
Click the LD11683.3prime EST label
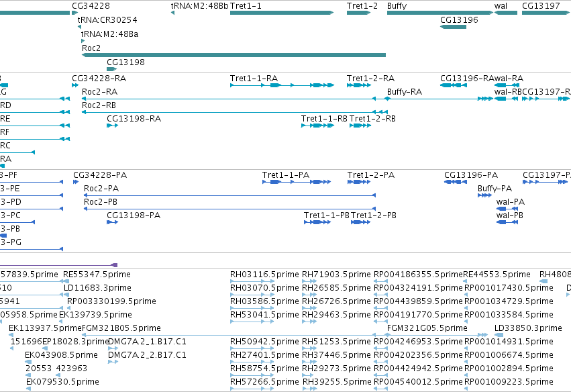[97, 288]
